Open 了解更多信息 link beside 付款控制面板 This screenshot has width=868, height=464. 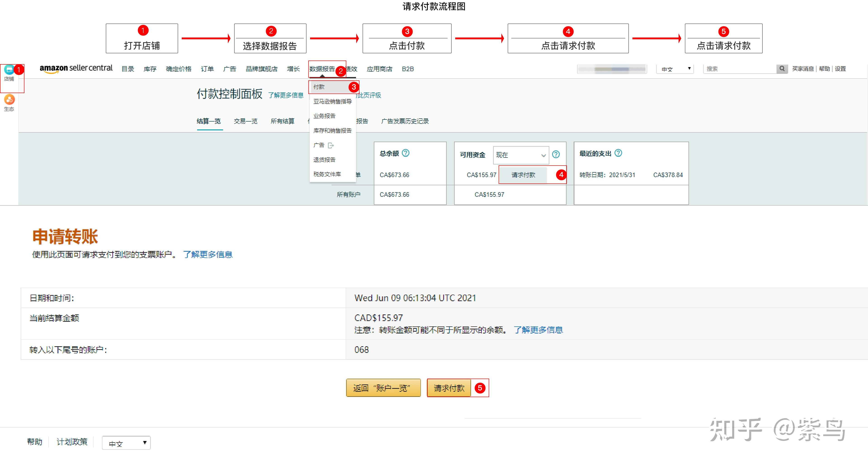tap(286, 95)
